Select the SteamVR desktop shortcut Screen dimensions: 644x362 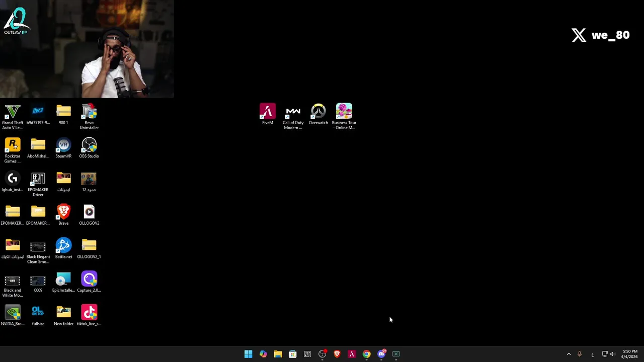tap(63, 148)
